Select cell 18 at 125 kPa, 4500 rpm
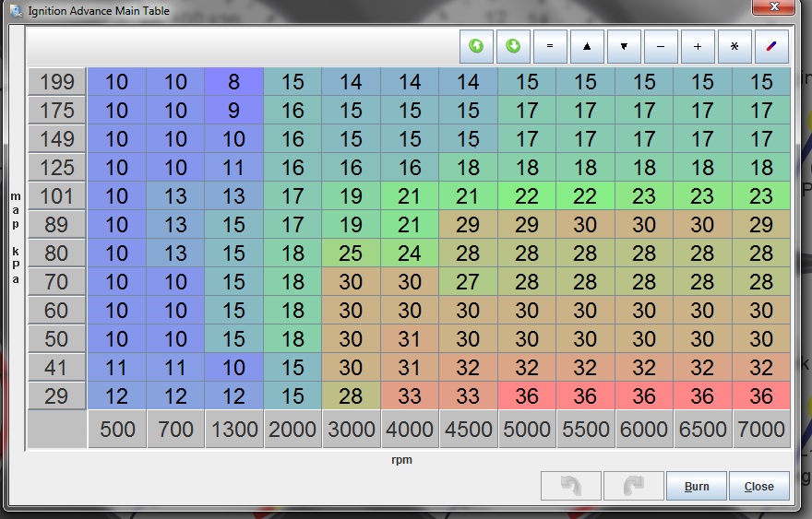812x519 pixels. 468,168
